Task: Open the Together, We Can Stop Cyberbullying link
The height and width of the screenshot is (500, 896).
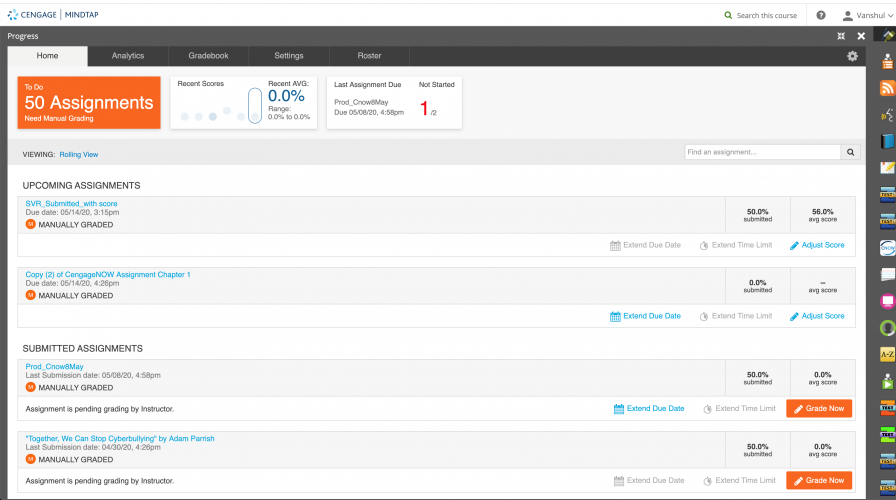Action: point(120,438)
